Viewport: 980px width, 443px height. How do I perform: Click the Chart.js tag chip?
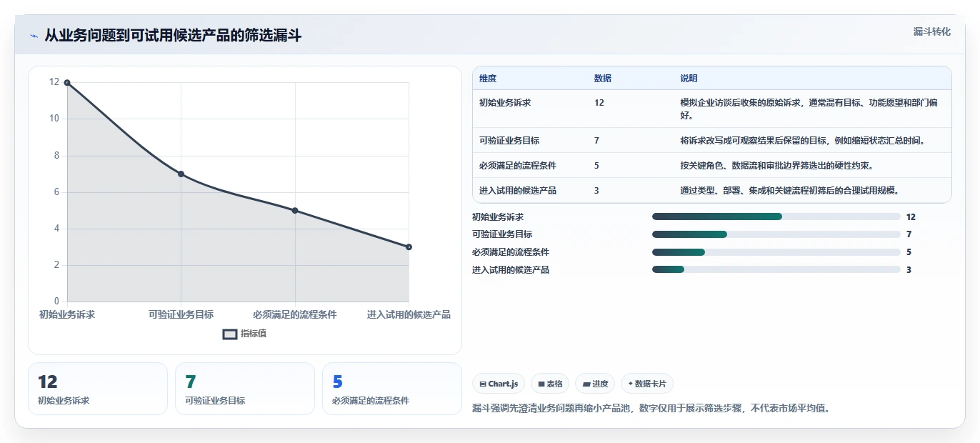click(x=499, y=384)
